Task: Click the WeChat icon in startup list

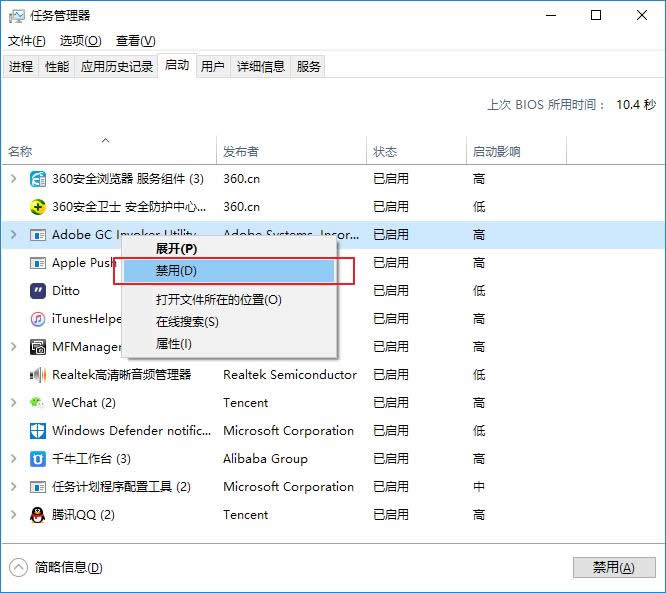Action: tap(38, 403)
